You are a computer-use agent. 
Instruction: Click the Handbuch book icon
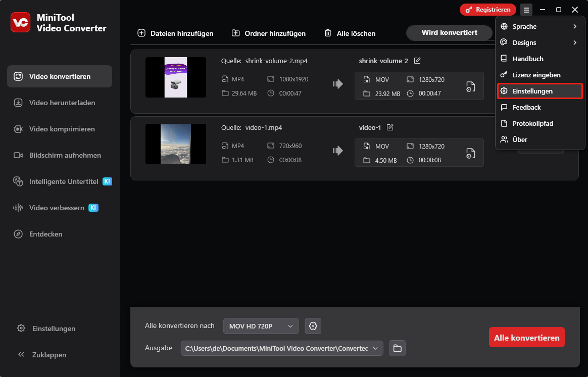(504, 59)
